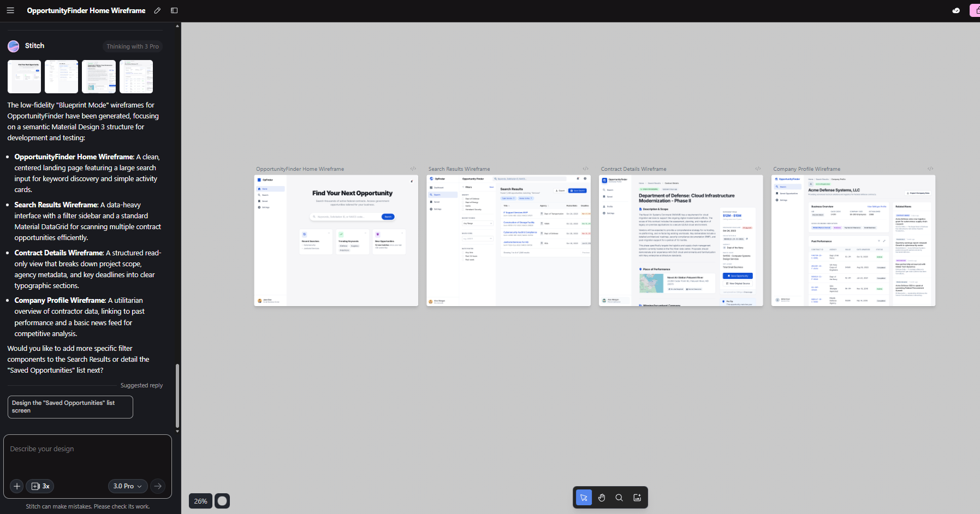
Task: Open code view for Search Results Wireframe
Action: [585, 169]
